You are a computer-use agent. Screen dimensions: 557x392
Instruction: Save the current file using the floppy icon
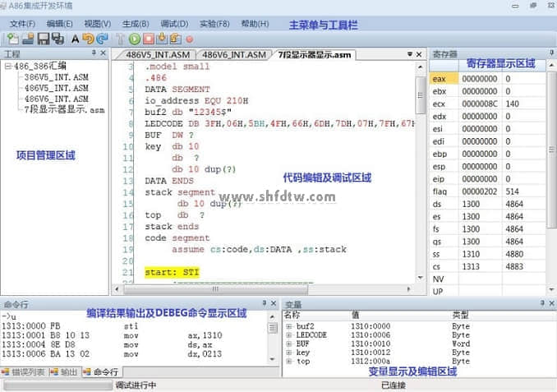43,39
